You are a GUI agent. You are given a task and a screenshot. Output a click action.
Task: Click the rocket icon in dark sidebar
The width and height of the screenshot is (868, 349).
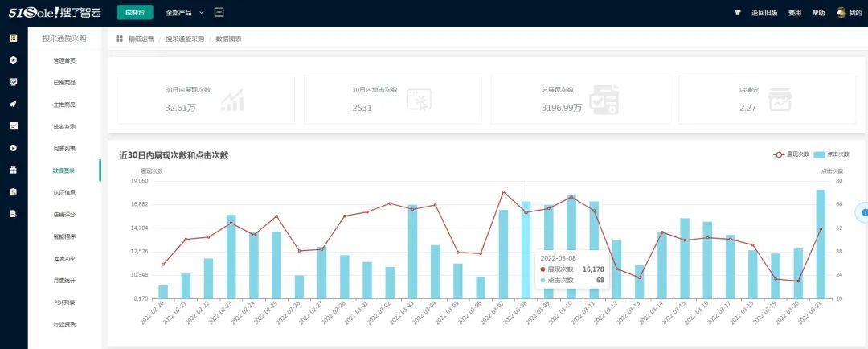[14, 105]
